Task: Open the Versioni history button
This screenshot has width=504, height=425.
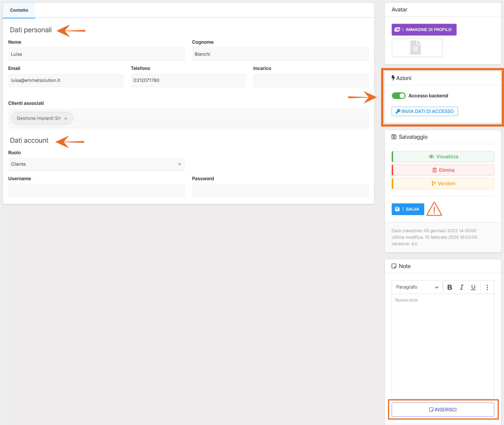Action: (443, 183)
